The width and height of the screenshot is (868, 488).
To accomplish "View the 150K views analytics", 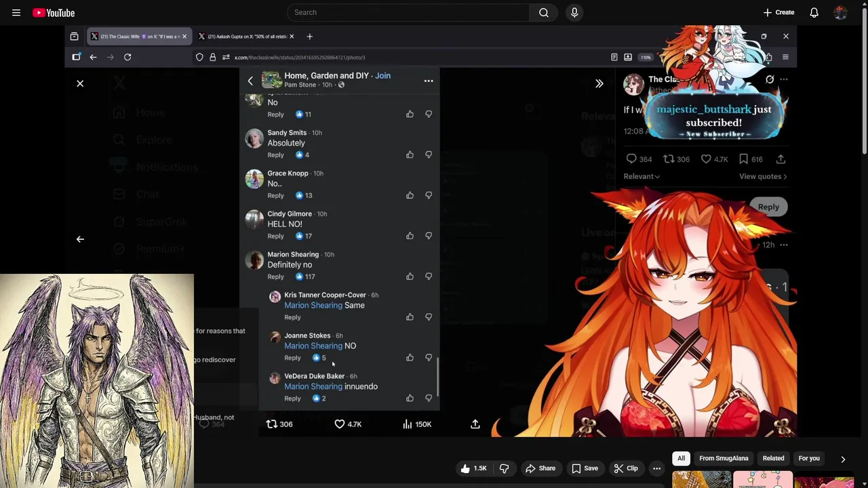I will (416, 424).
